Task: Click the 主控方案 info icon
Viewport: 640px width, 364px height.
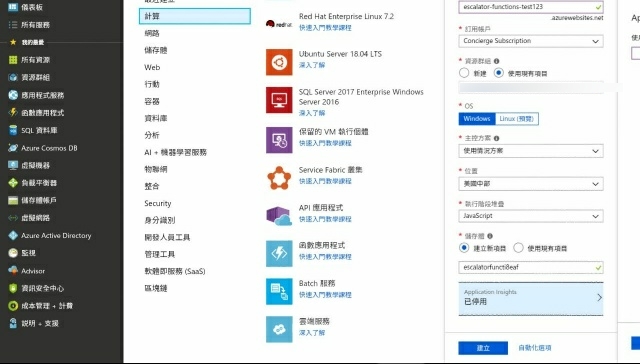Action: 496,138
